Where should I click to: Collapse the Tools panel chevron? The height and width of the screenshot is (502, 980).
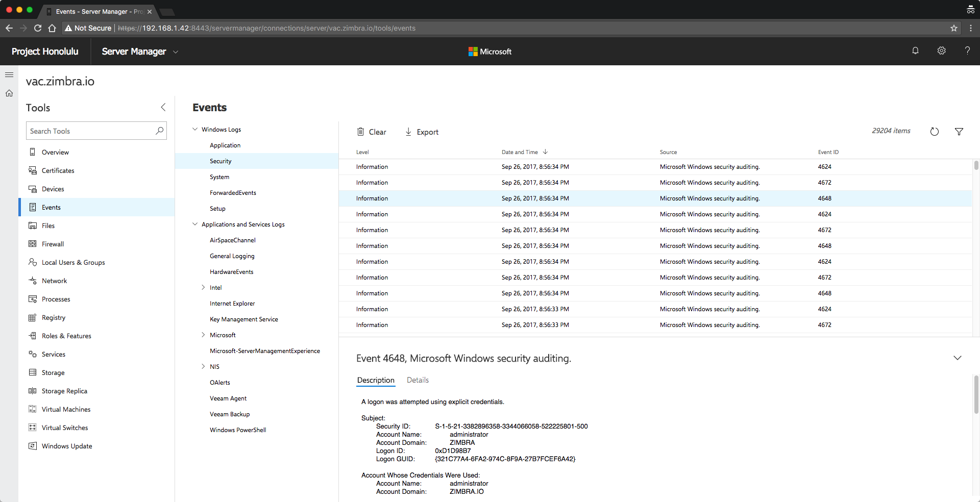click(163, 107)
